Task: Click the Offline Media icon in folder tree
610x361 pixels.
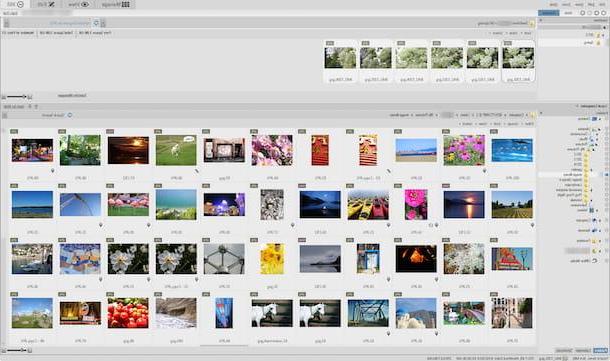Action: [594, 260]
